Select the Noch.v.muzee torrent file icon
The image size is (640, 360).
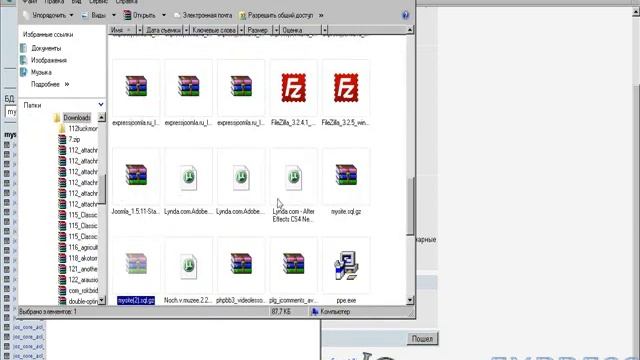point(189,266)
